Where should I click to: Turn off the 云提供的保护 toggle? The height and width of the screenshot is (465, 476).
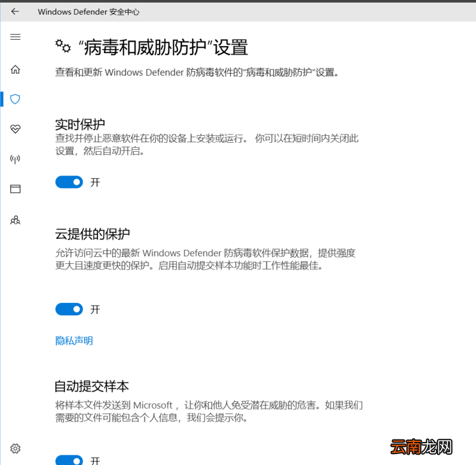point(69,309)
